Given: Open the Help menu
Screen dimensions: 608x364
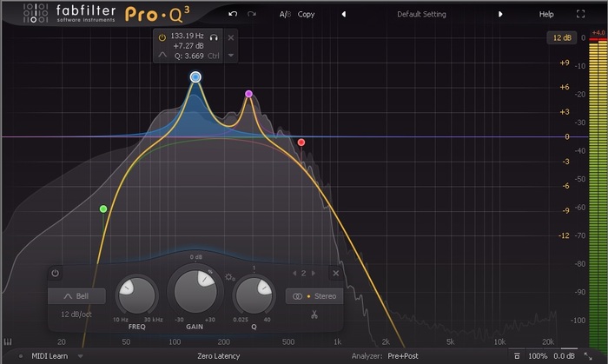Looking at the screenshot, I should 546,15.
